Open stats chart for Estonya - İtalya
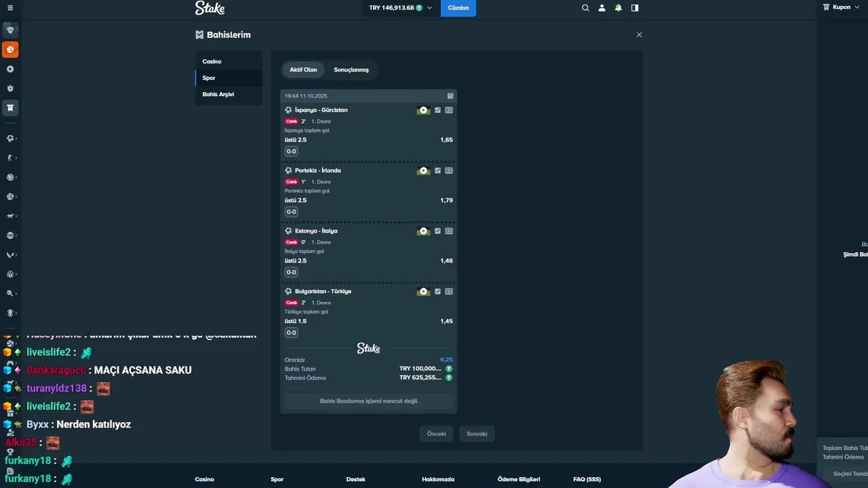 click(437, 231)
